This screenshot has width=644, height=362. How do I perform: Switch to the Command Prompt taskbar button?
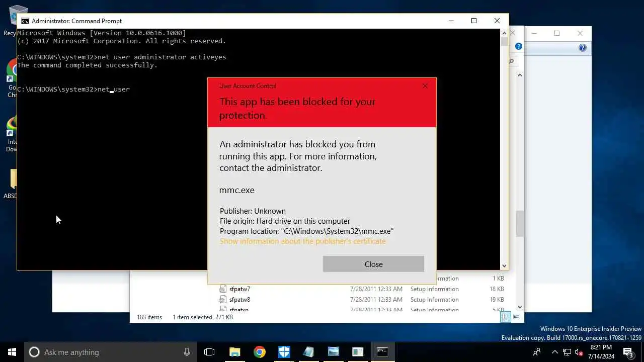[x=382, y=352]
